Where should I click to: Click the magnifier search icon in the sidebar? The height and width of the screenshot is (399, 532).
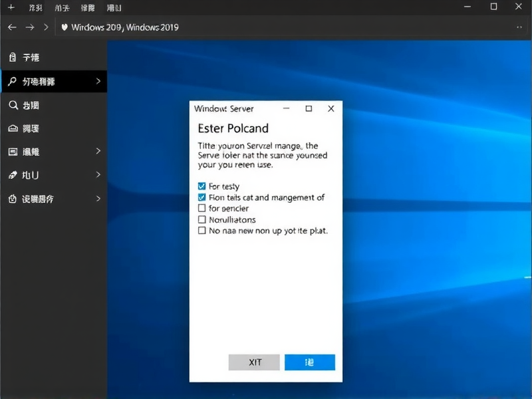click(x=14, y=105)
